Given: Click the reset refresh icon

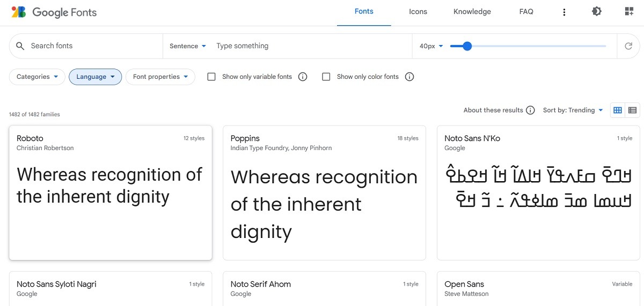Looking at the screenshot, I should [628, 46].
